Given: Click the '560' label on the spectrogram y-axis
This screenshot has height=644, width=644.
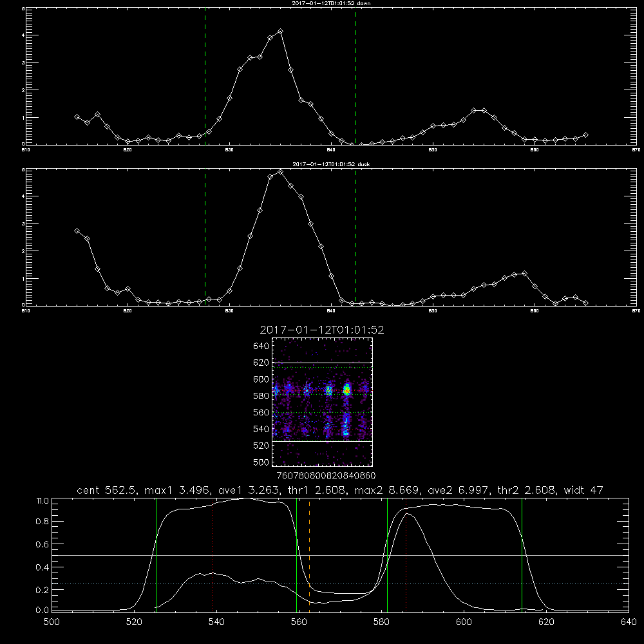Looking at the screenshot, I should click(261, 412).
